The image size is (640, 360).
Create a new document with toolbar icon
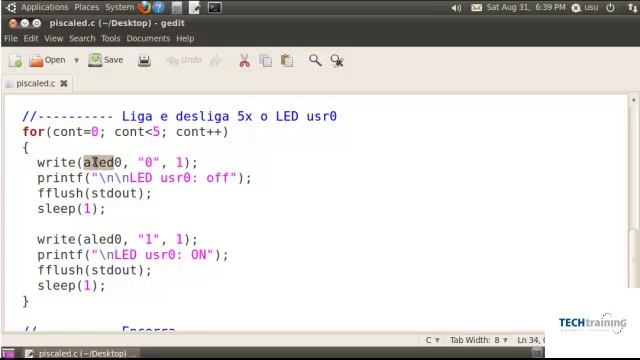(x=16, y=60)
